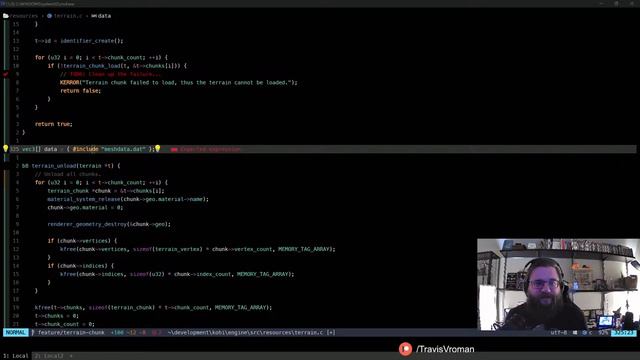Switch to the '2: Local2' terminal tab
640x360 pixels.
(x=49, y=356)
